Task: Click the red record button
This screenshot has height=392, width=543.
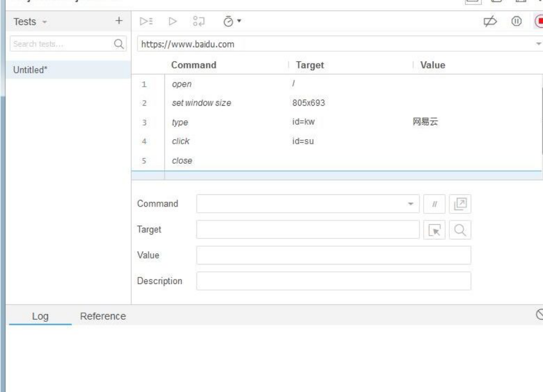Action: pyautogui.click(x=539, y=21)
